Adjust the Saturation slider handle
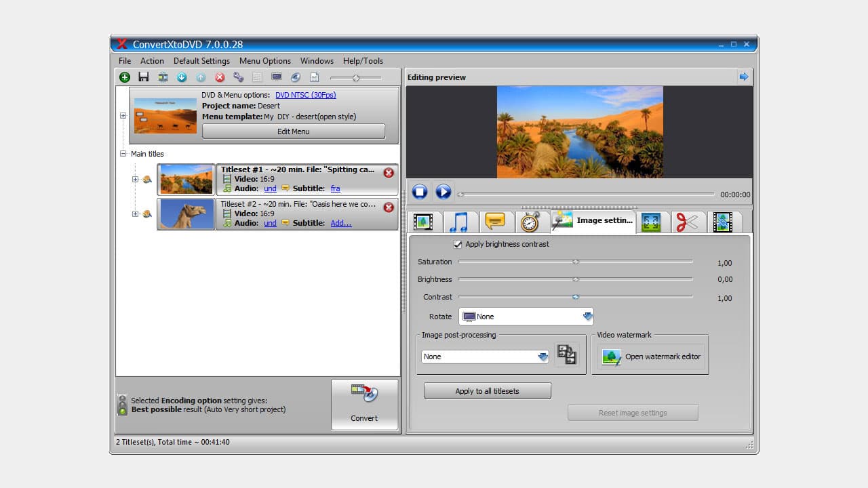This screenshot has height=488, width=868. click(x=576, y=262)
